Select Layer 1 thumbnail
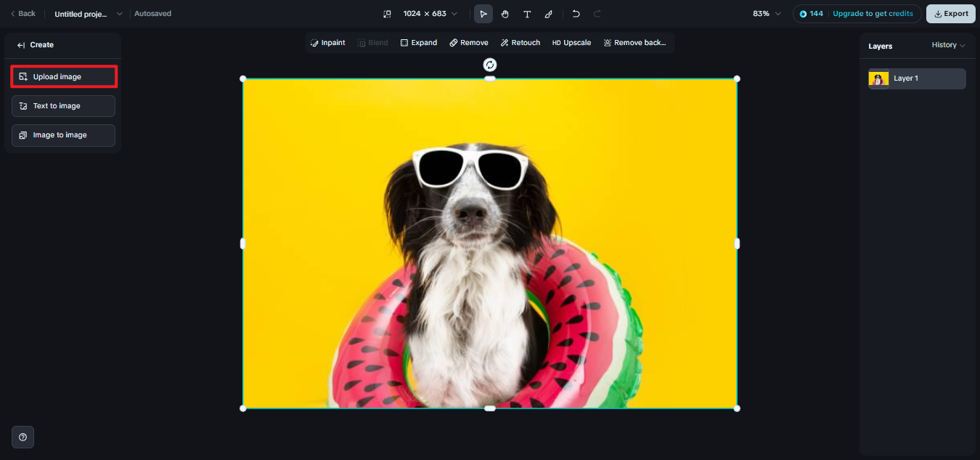This screenshot has width=980, height=460. 878,78
